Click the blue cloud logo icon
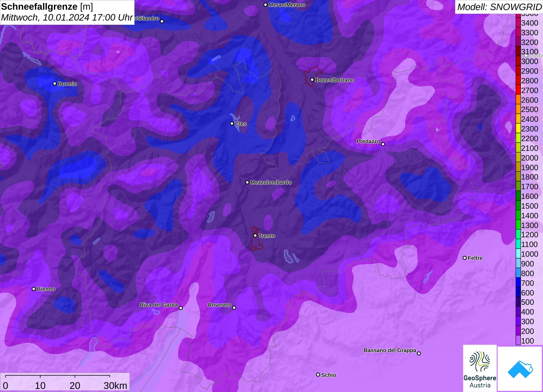This screenshot has width=543, height=392. [x=520, y=369]
